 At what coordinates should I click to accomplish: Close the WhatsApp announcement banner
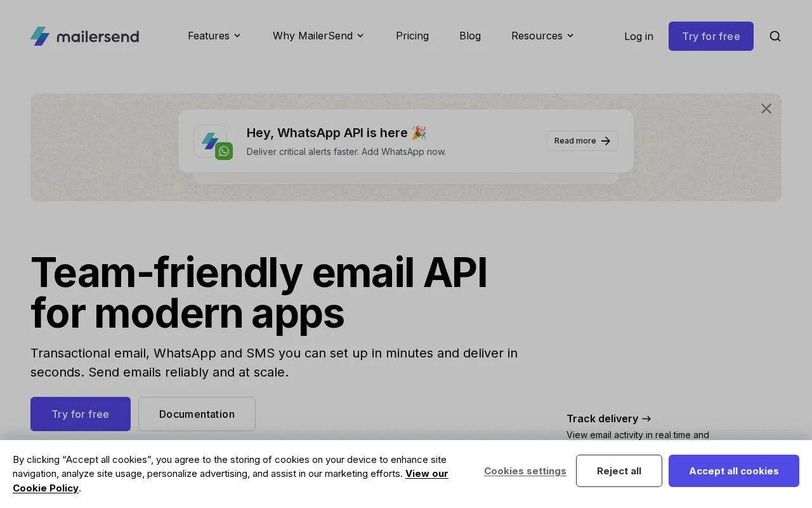pos(766,109)
